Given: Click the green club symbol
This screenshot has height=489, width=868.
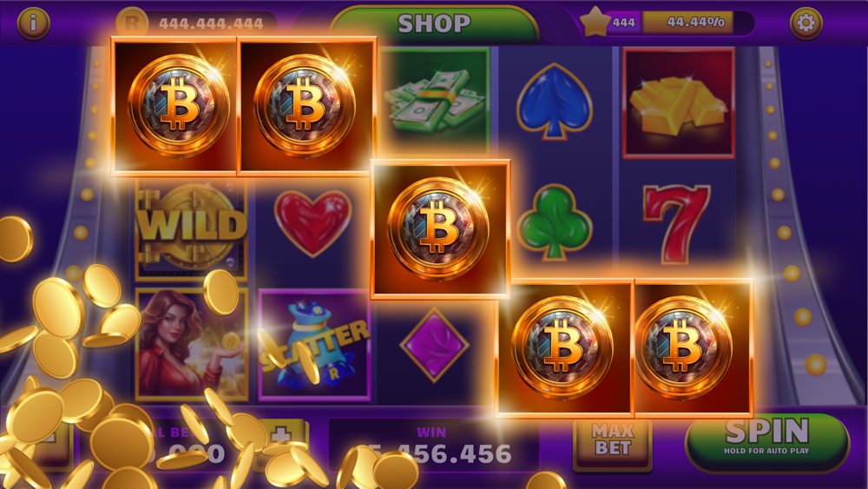Looking at the screenshot, I should (x=554, y=222).
